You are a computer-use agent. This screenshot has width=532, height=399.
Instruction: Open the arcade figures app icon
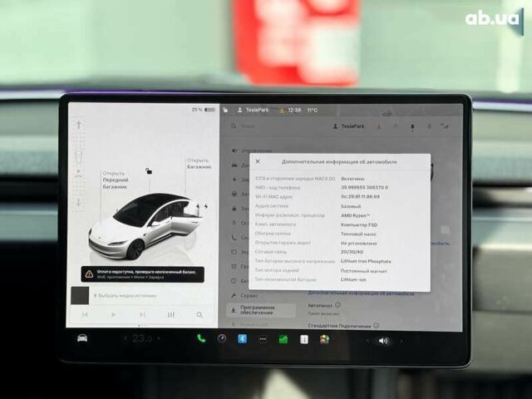tap(325, 339)
